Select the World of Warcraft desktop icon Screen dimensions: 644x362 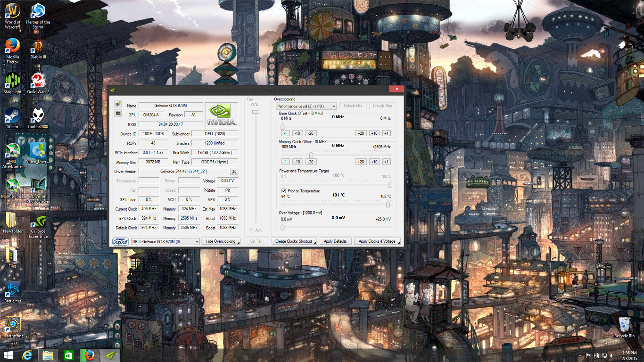(x=13, y=16)
